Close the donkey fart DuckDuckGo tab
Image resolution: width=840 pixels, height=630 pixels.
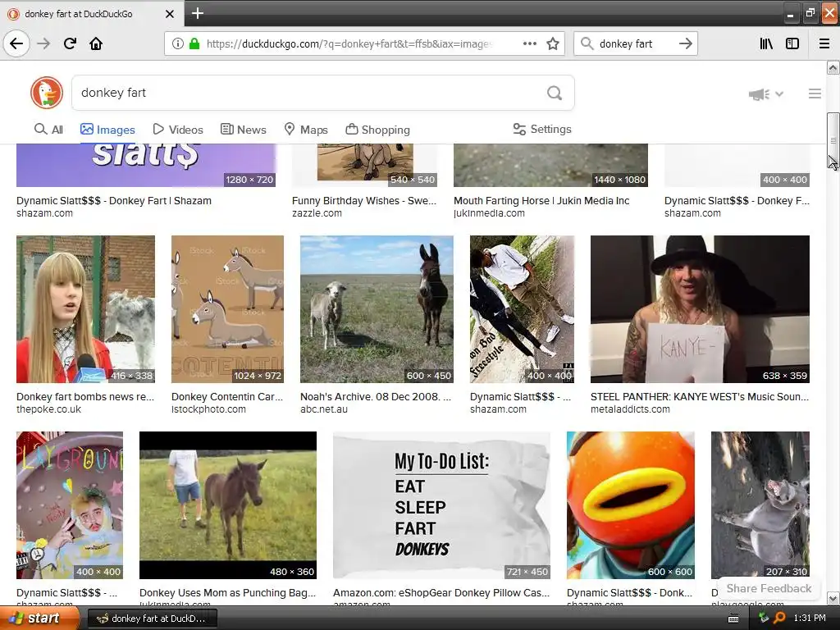coord(169,14)
